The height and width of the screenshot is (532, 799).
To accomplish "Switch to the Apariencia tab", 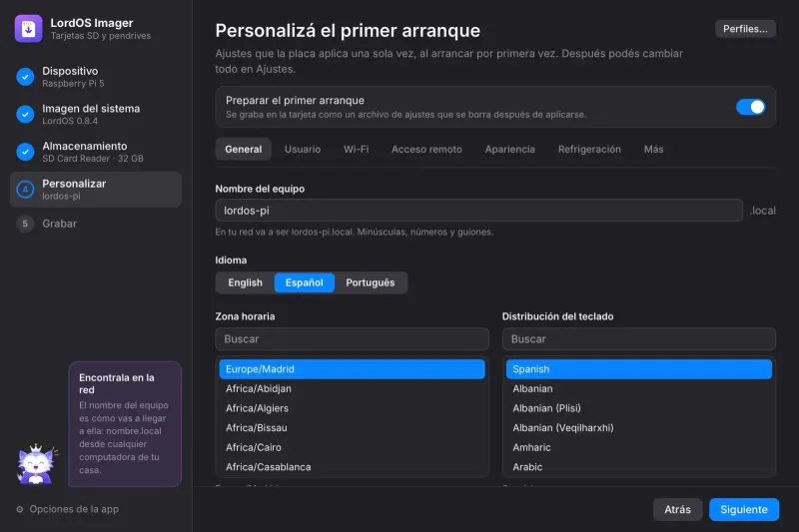I will coord(510,149).
